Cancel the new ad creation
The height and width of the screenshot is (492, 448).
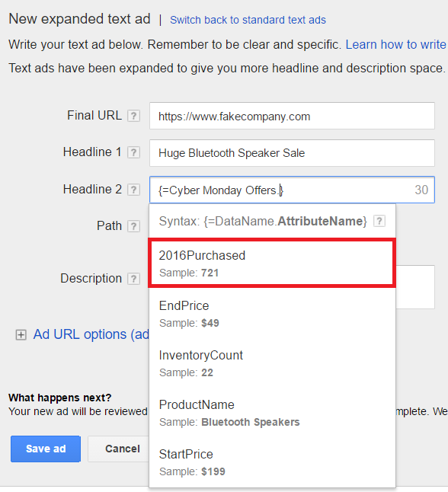pos(123,449)
